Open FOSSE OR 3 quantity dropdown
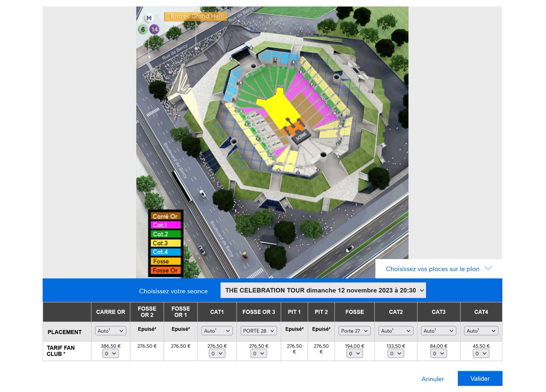Viewport: 546px width, 392px height. coord(258,353)
